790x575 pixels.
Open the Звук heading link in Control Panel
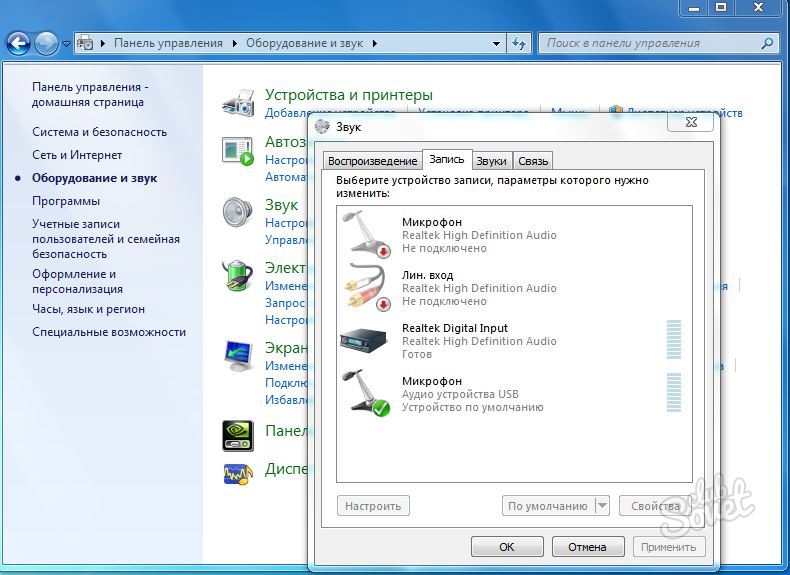(281, 205)
